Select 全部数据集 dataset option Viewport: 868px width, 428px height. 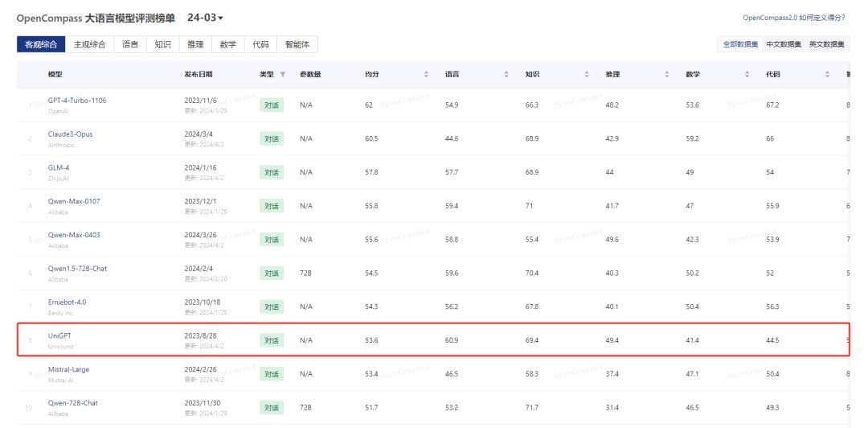click(x=739, y=44)
